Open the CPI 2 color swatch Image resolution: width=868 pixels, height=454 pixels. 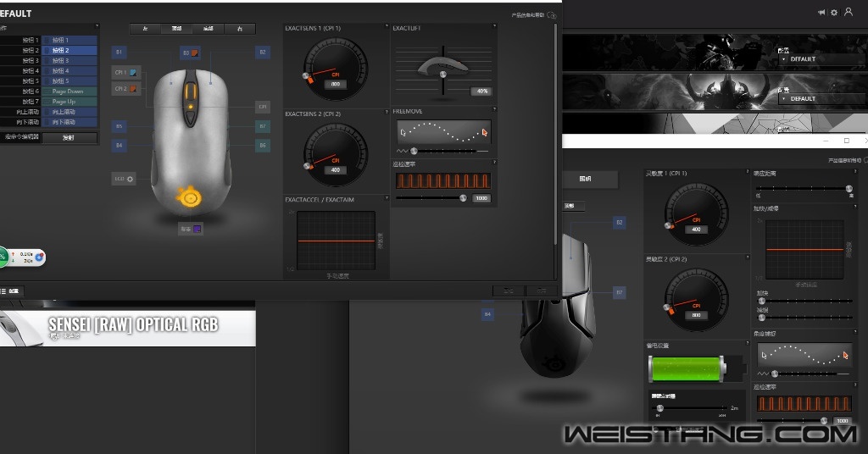tap(133, 88)
